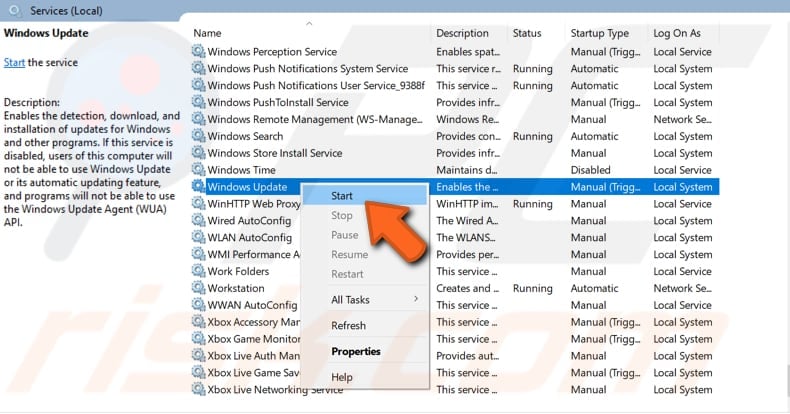
Task: Click the Wired AutoConfig gear icon
Action: [199, 220]
